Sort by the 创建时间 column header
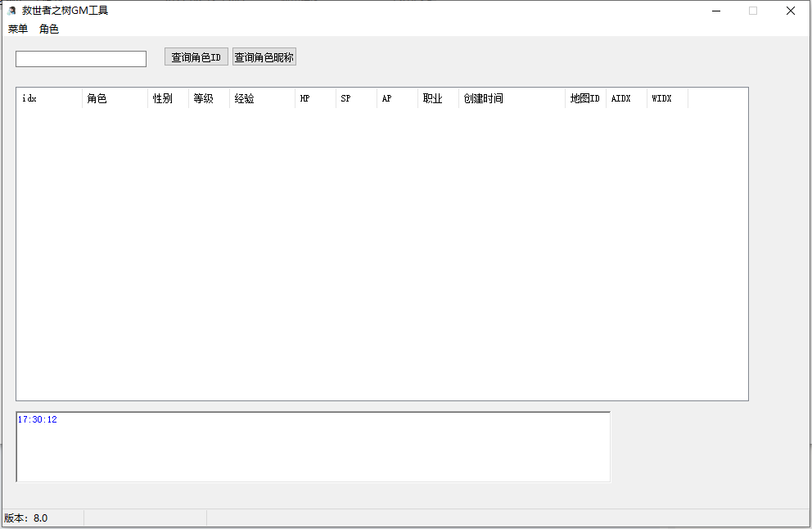This screenshot has width=812, height=529. coord(512,98)
